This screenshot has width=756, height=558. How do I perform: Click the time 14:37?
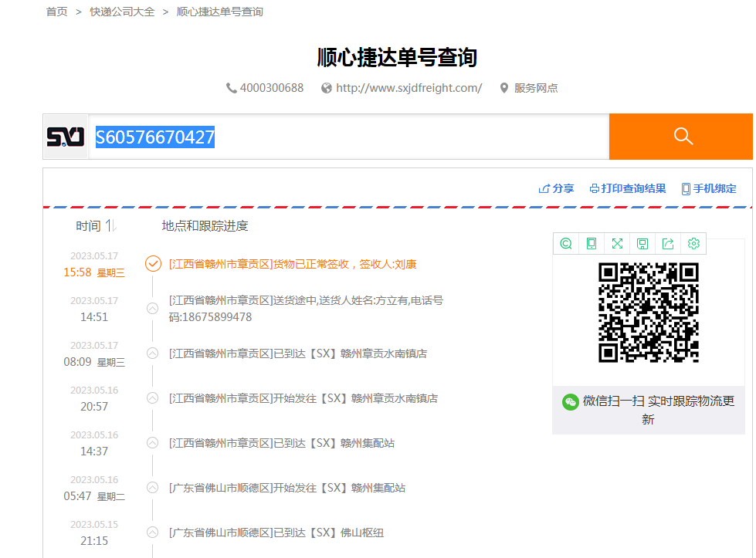point(94,451)
